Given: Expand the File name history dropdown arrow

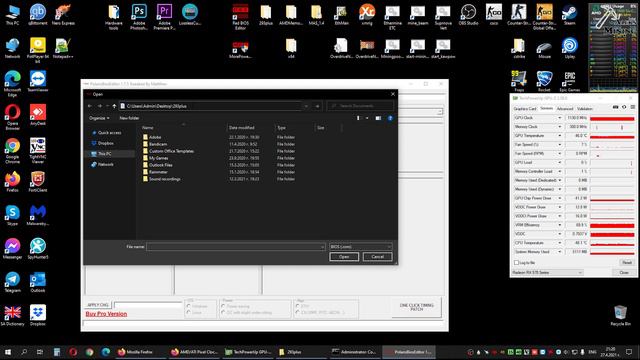Looking at the screenshot, I should click(322, 247).
